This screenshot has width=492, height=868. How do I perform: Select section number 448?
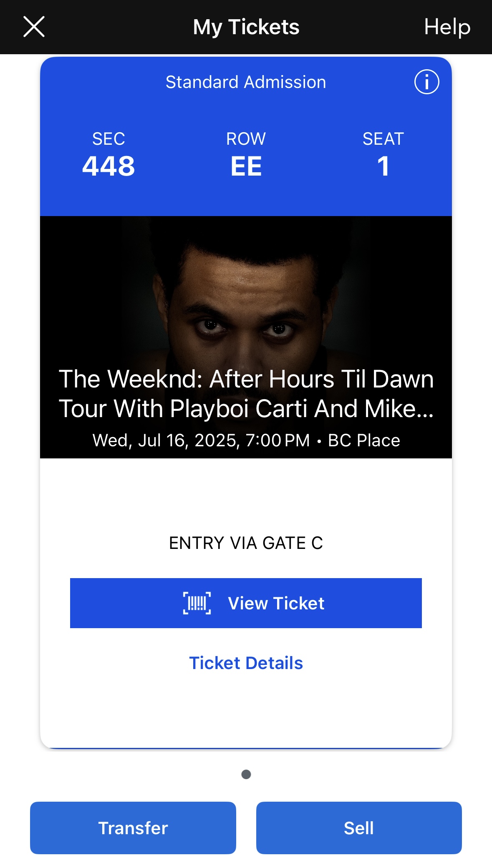108,166
